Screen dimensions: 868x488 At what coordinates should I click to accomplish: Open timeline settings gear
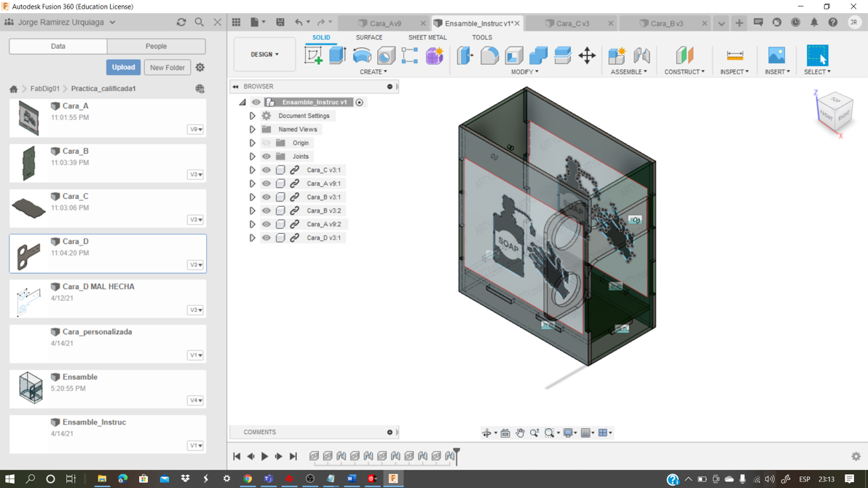[x=856, y=456]
